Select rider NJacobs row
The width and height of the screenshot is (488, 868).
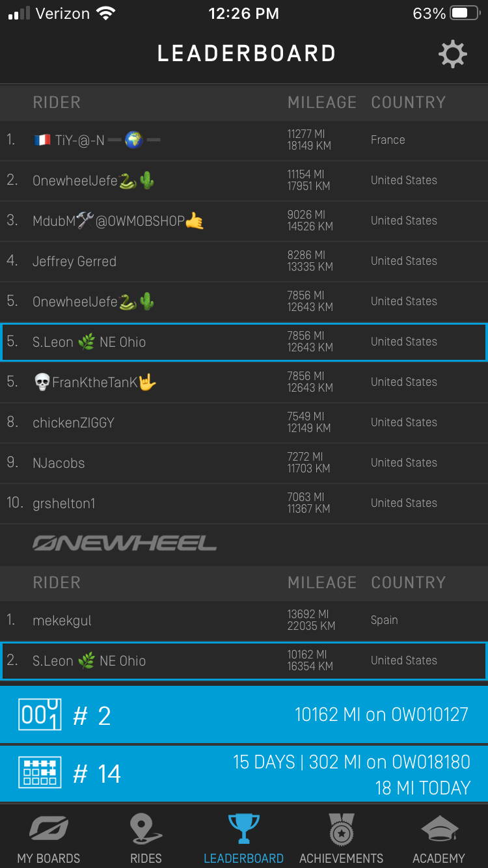(244, 463)
